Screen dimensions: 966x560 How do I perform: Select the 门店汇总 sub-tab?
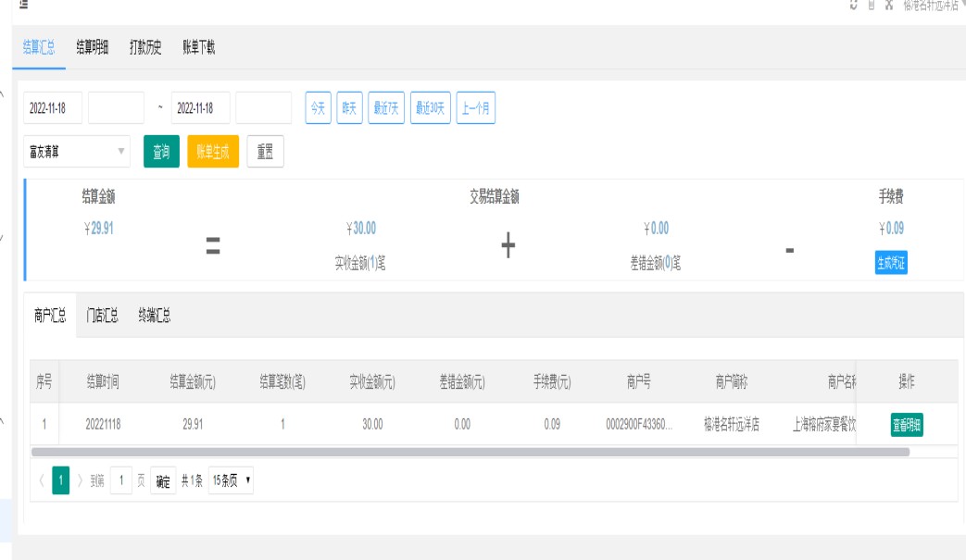[102, 316]
